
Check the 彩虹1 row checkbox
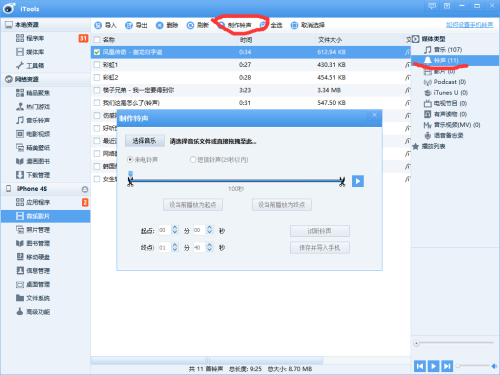point(97,65)
